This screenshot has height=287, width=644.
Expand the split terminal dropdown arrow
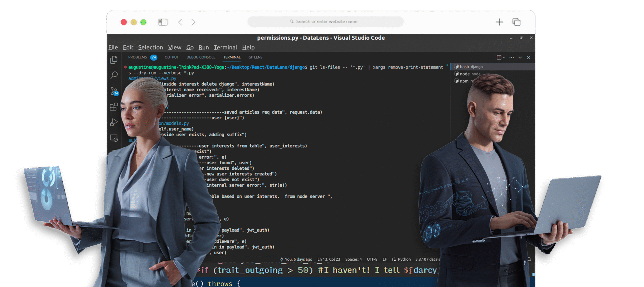[x=504, y=58]
